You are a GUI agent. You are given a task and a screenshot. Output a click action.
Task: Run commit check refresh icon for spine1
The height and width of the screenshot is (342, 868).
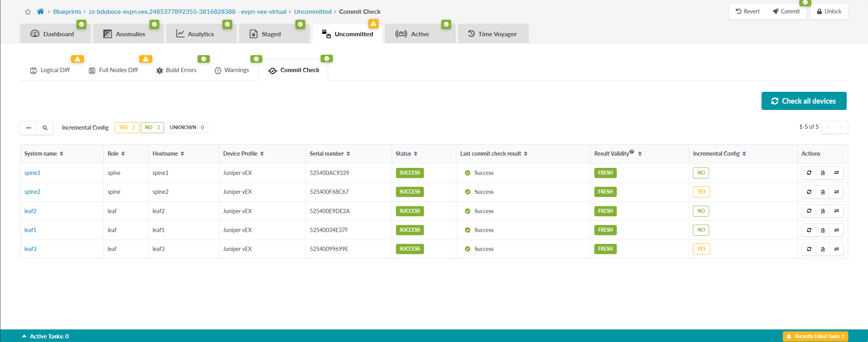point(809,173)
